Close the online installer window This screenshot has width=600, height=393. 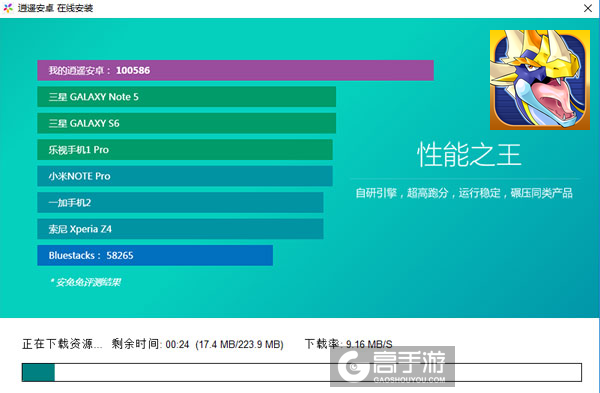588,8
